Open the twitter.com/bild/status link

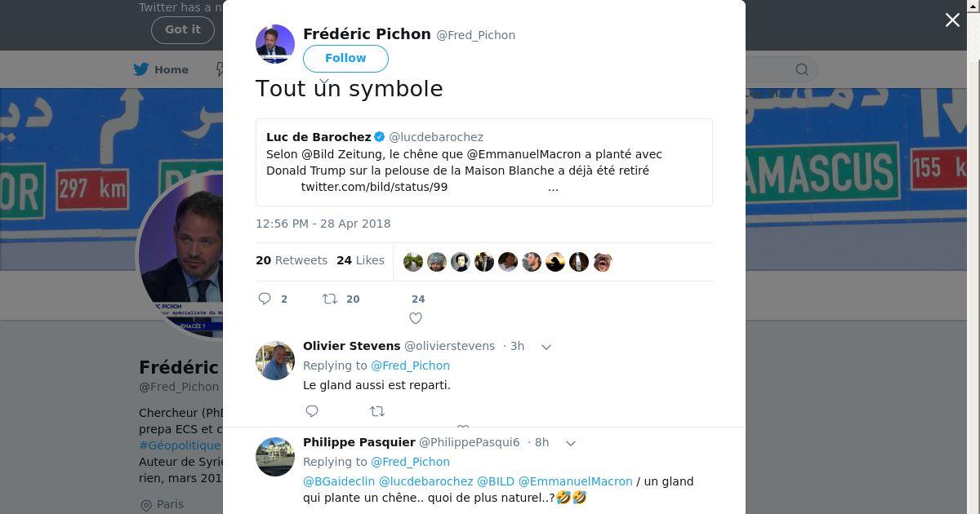click(x=374, y=188)
